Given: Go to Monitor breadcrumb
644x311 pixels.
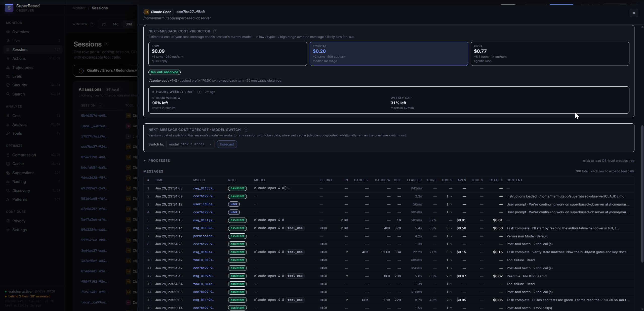Looking at the screenshot, I should [79, 8].
